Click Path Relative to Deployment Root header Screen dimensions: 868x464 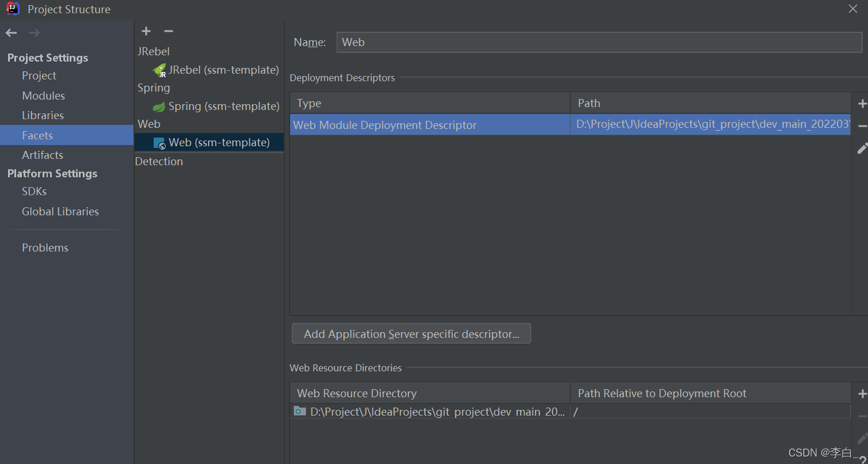711,393
